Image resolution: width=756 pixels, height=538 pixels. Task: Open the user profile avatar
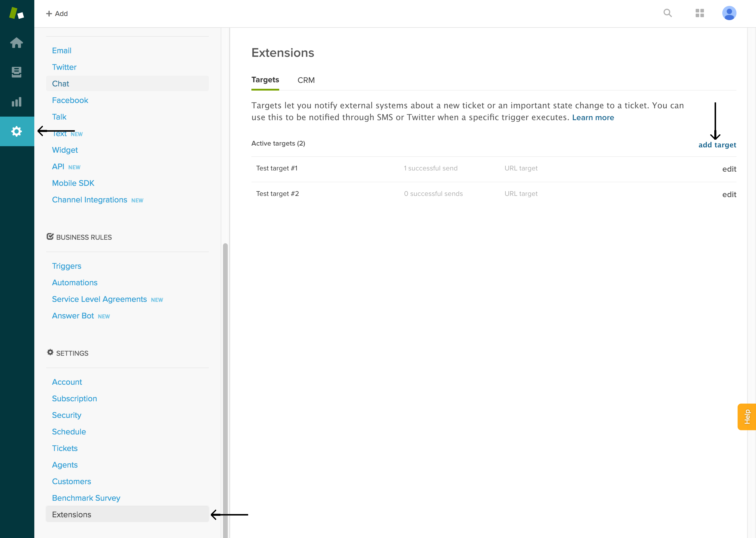tap(729, 13)
